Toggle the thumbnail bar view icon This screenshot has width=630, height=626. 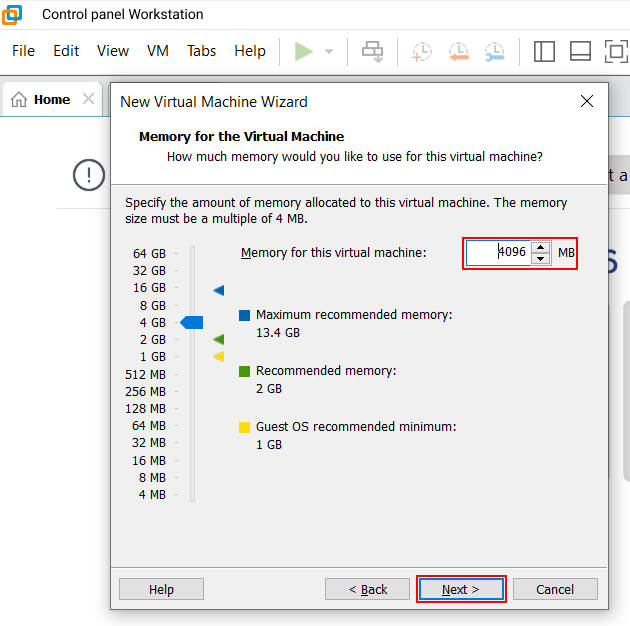point(580,51)
